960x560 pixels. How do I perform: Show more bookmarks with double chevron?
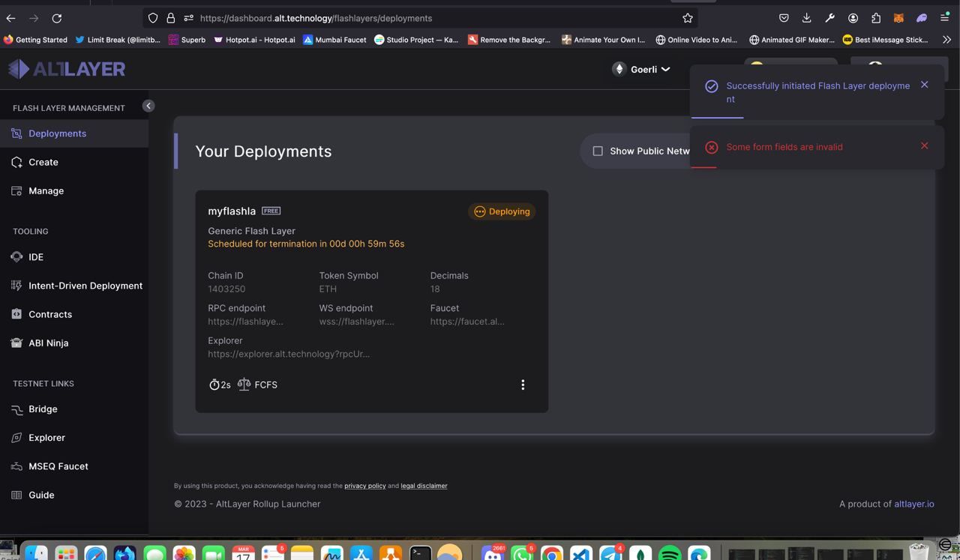coord(946,40)
